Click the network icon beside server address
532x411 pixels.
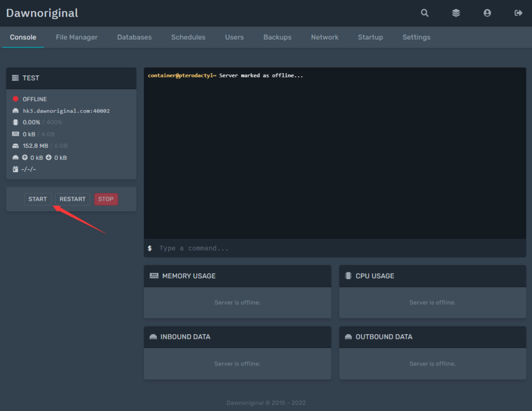pos(15,111)
